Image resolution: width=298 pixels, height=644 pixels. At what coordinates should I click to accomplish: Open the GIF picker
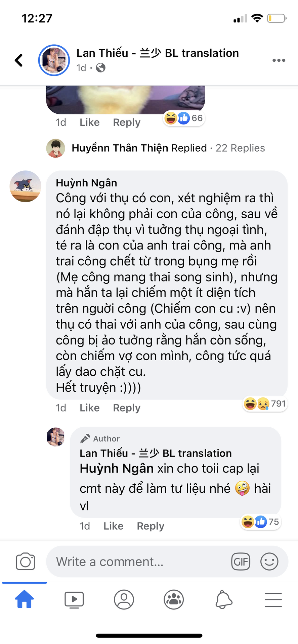[x=241, y=561]
